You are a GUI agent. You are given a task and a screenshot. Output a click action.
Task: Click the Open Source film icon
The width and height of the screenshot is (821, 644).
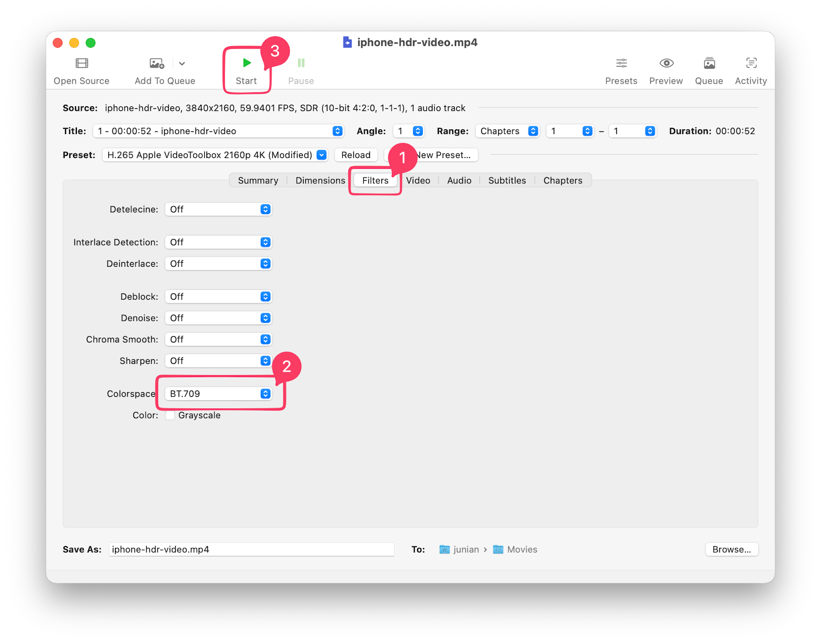(82, 63)
